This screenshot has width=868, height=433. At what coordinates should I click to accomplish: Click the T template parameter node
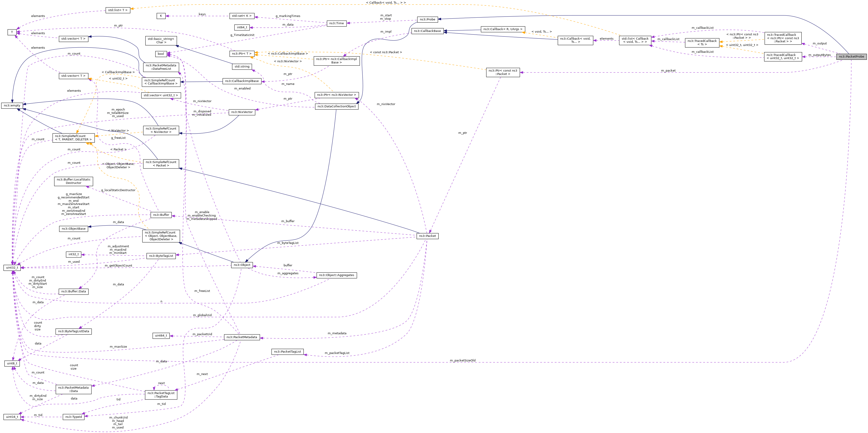tap(12, 32)
